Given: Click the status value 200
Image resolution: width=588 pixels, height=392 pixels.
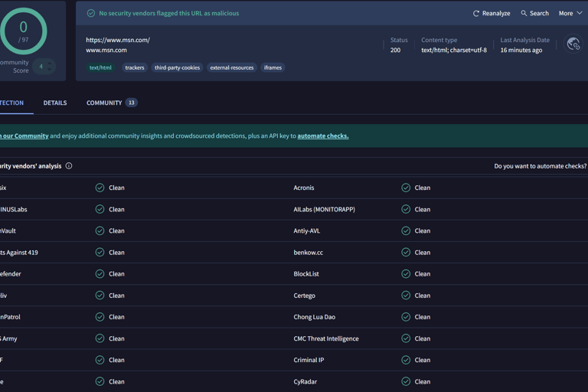Looking at the screenshot, I should pos(395,50).
